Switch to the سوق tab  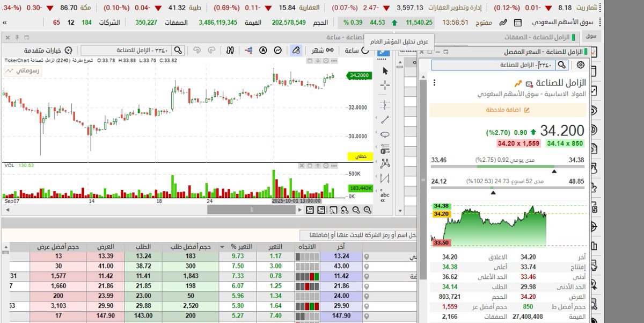point(592,36)
